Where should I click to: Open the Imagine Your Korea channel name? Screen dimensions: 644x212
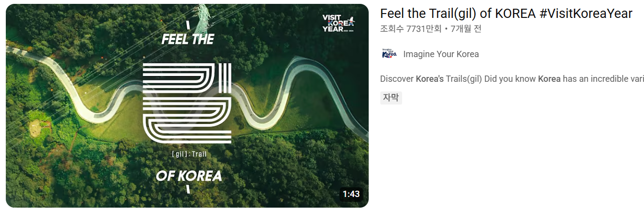pos(441,54)
